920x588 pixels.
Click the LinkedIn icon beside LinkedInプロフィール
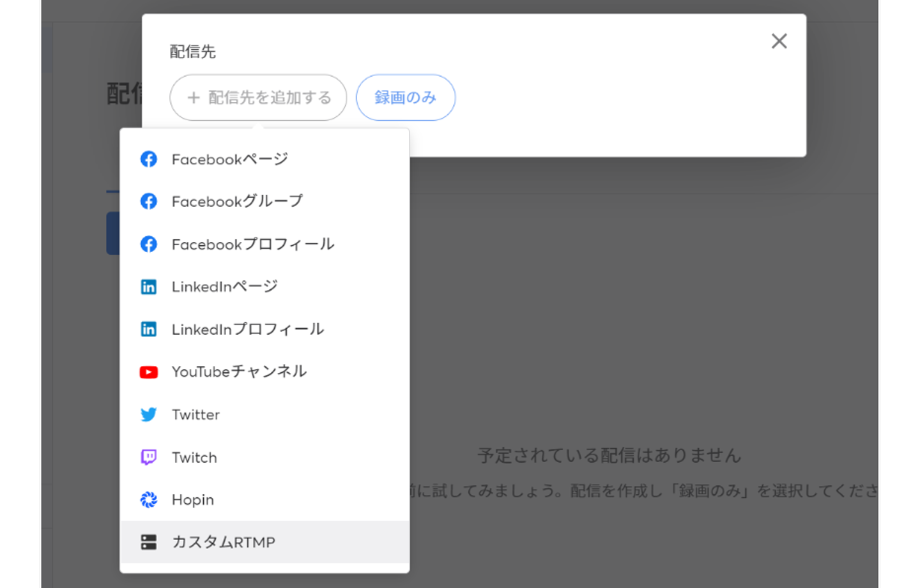(149, 329)
